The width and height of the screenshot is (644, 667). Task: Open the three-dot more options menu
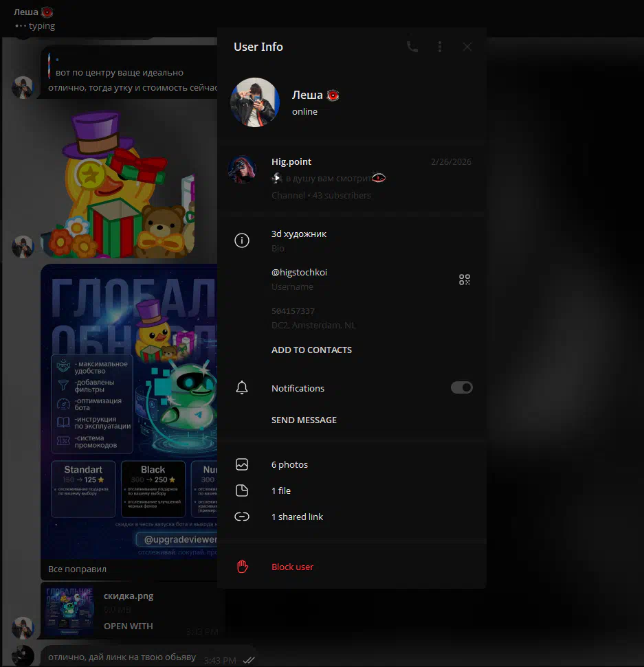[440, 47]
